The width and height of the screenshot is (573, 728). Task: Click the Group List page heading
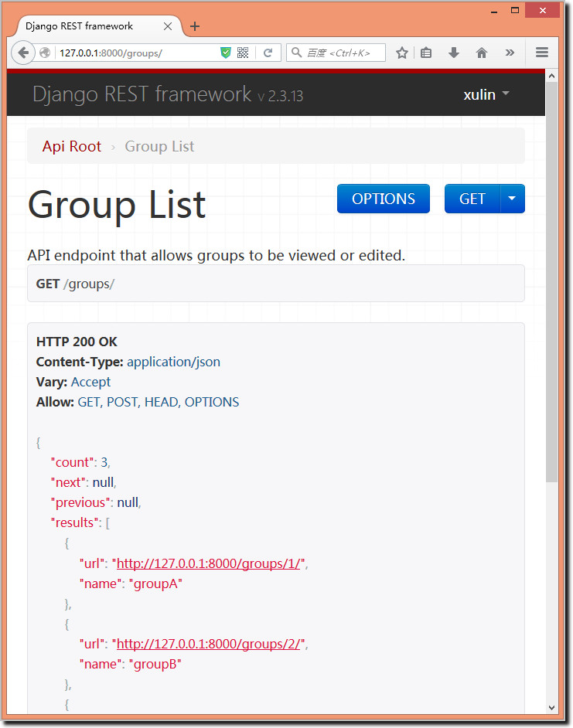pos(117,204)
